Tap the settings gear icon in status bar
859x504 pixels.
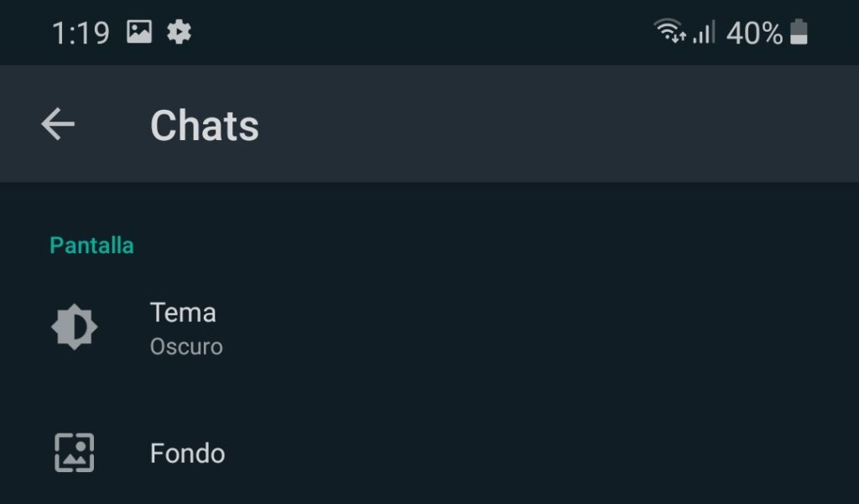[180, 33]
